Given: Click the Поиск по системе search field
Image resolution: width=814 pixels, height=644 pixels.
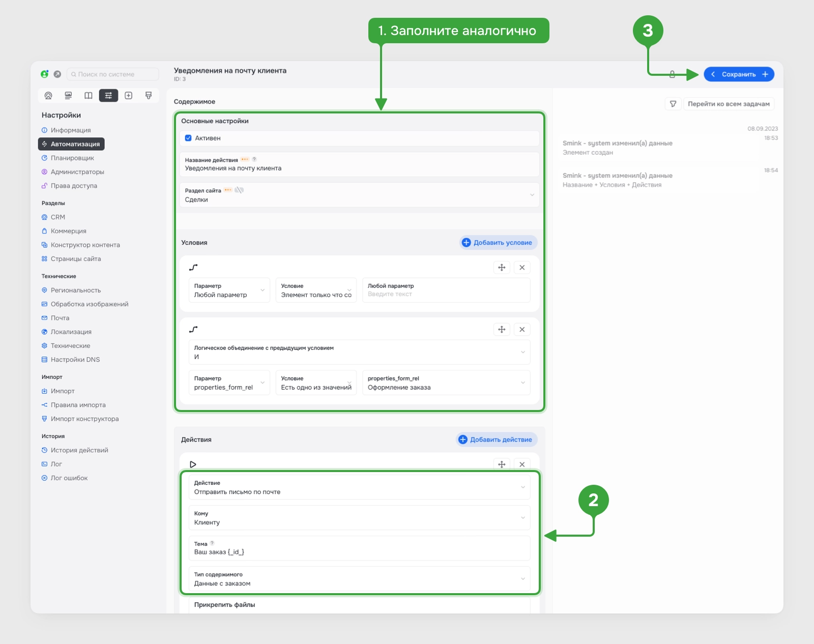Looking at the screenshot, I should pos(112,74).
